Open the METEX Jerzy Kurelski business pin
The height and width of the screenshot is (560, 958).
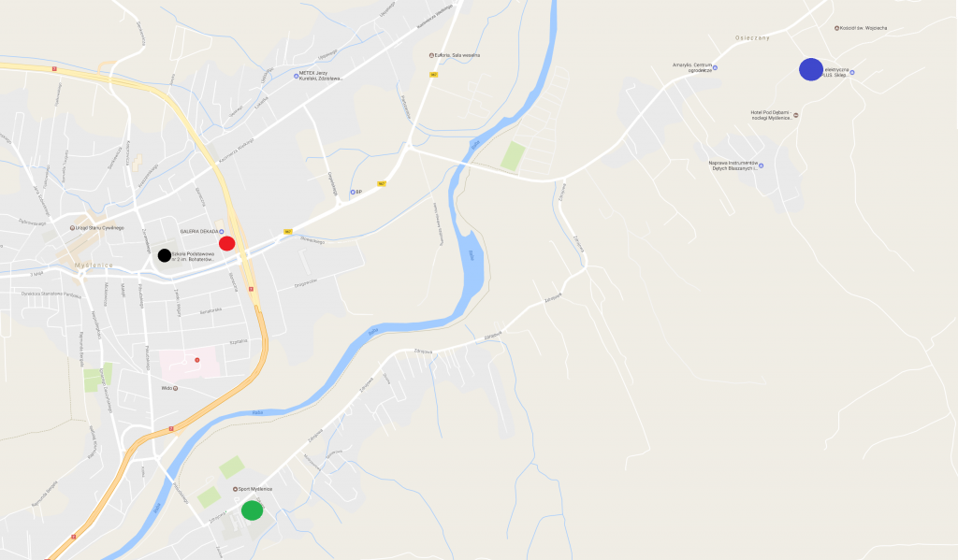tap(296, 77)
